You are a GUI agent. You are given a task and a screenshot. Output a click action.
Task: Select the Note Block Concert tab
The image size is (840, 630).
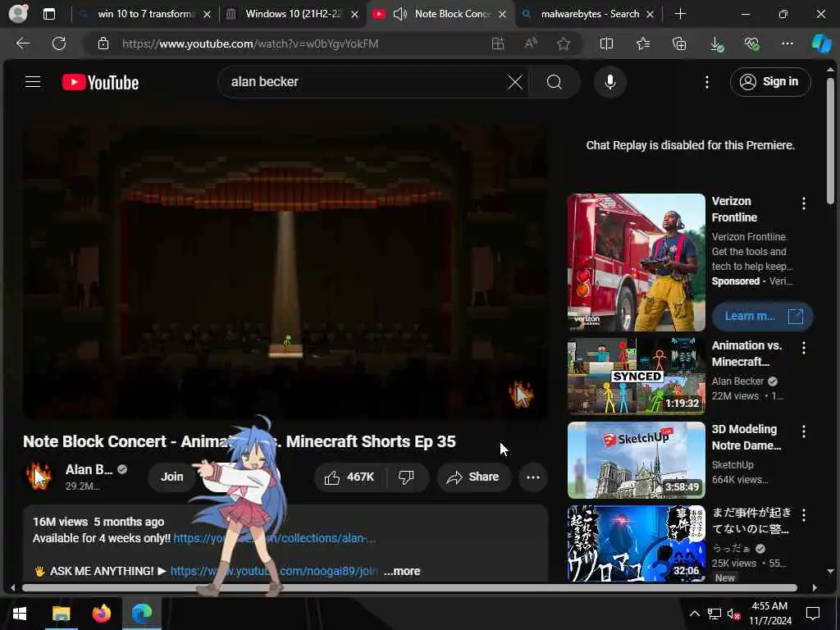453,14
